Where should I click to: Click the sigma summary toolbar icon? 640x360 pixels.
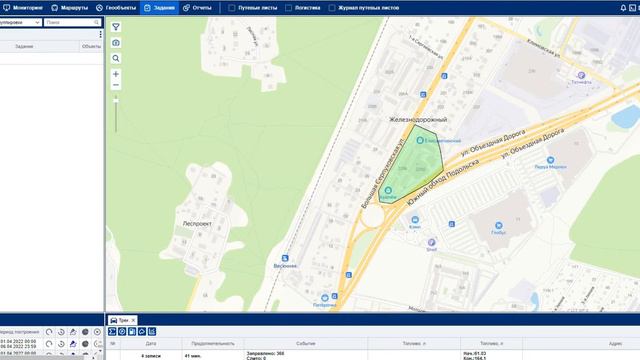point(112,331)
